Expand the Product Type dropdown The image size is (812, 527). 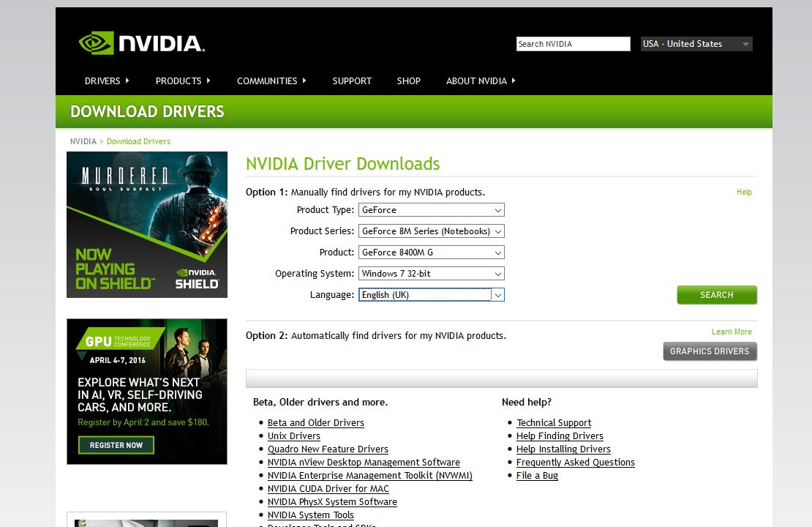[x=432, y=210]
